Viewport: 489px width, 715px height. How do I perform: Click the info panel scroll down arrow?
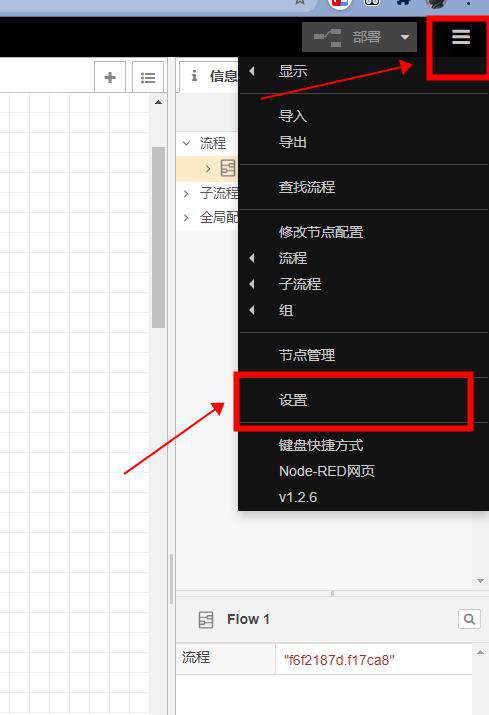coord(480,580)
